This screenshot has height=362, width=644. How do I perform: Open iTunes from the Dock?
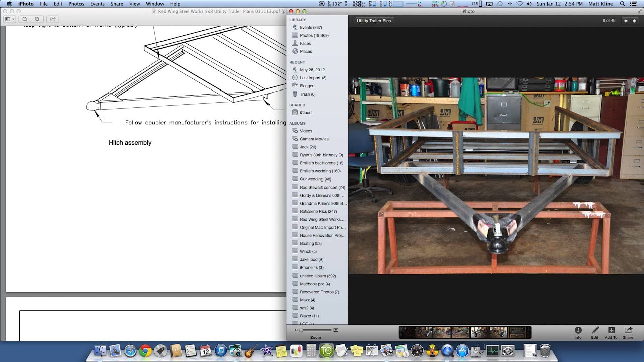tap(220, 350)
